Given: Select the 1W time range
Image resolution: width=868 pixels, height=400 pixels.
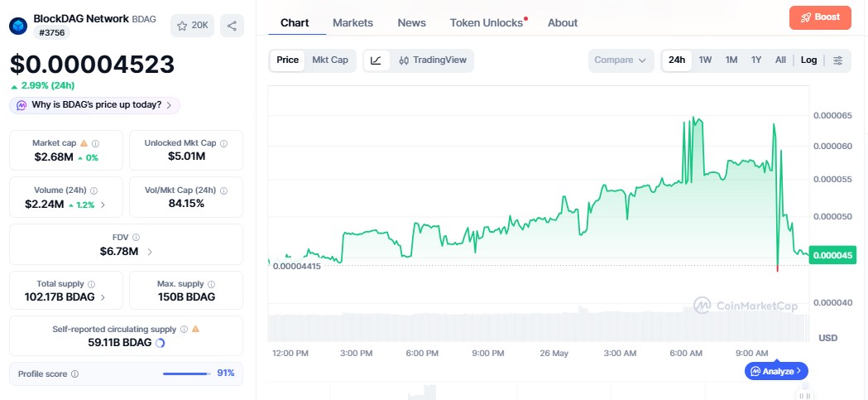Looking at the screenshot, I should click(x=705, y=60).
